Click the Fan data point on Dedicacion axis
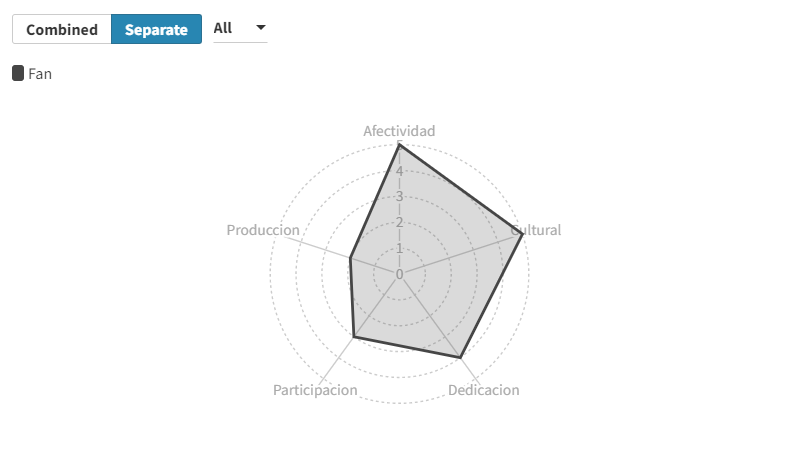This screenshot has height=463, width=796. click(x=460, y=357)
